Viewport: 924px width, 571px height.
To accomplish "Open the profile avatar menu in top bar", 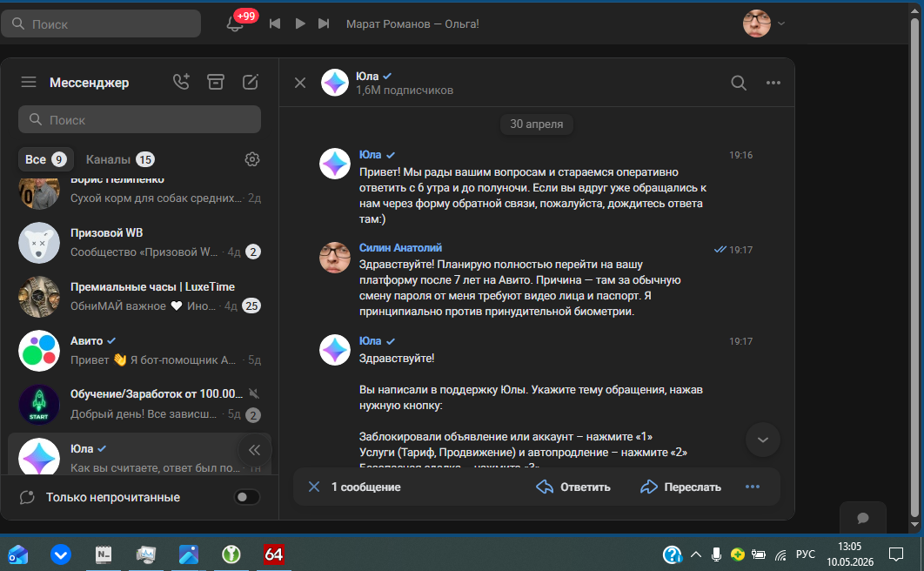I will pos(757,24).
